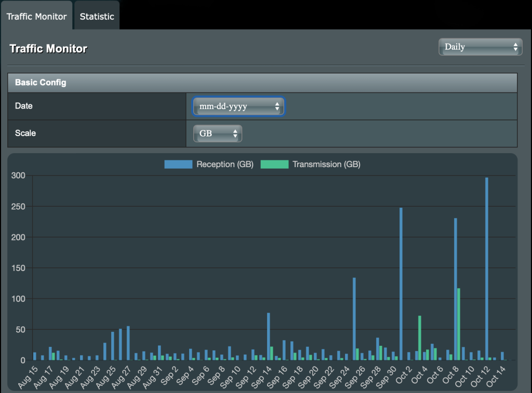Click the green Transmission bar reaching about 72 GB
The height and width of the screenshot is (393, 532).
pyautogui.click(x=420, y=338)
